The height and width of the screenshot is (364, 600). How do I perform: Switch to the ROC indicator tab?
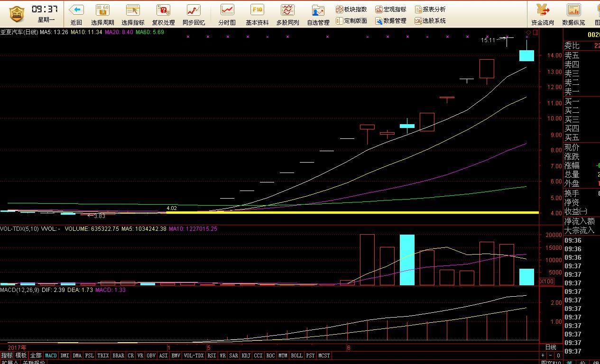[270, 355]
